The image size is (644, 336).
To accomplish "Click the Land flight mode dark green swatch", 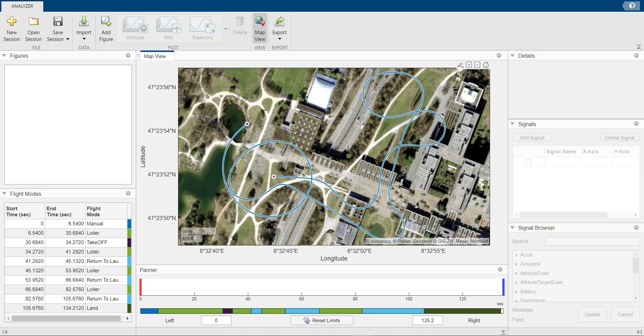I will pos(129,308).
